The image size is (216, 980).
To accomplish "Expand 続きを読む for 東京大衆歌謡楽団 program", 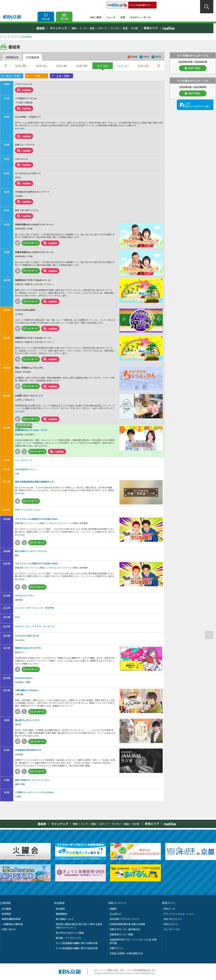I will click(20, 494).
